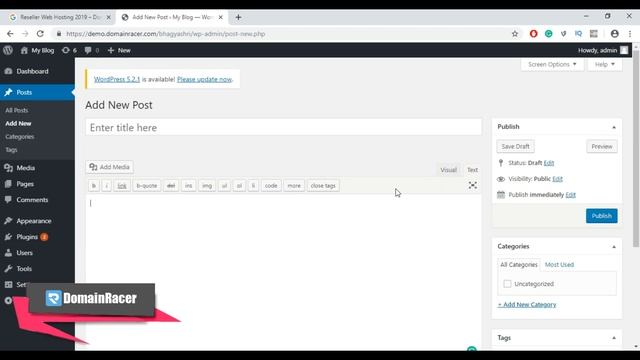Edit the Publish immediately date

[x=571, y=195]
